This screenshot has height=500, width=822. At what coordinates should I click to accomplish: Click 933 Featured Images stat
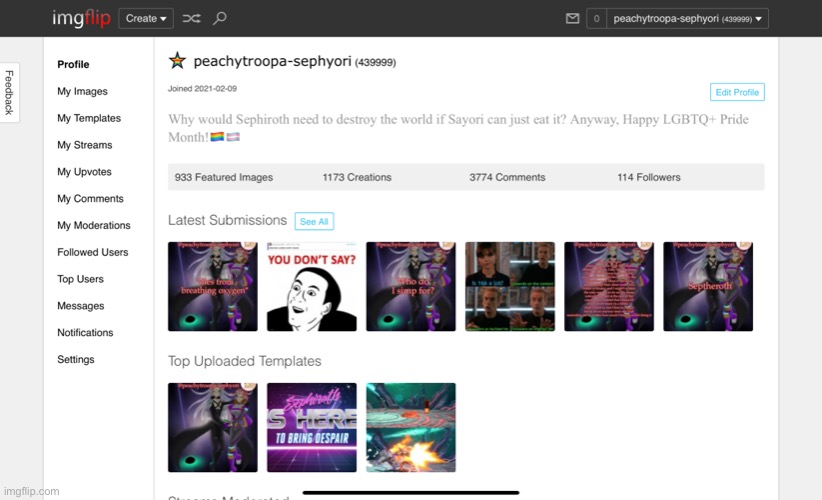pos(224,177)
